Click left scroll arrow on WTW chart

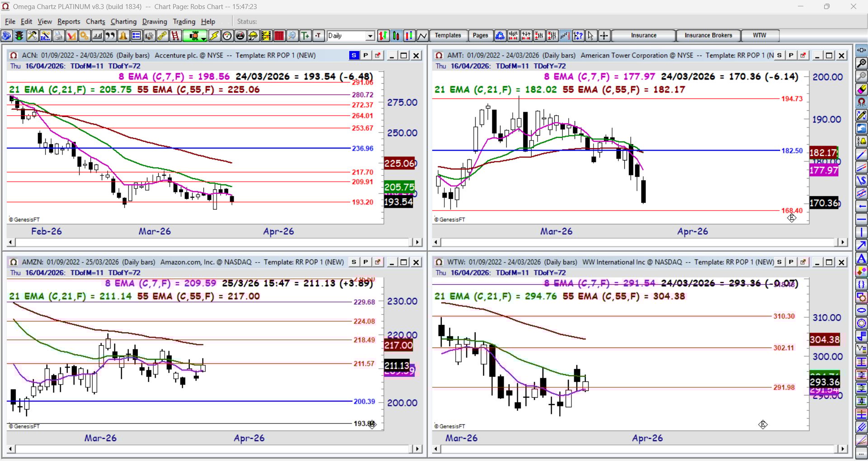click(x=436, y=449)
